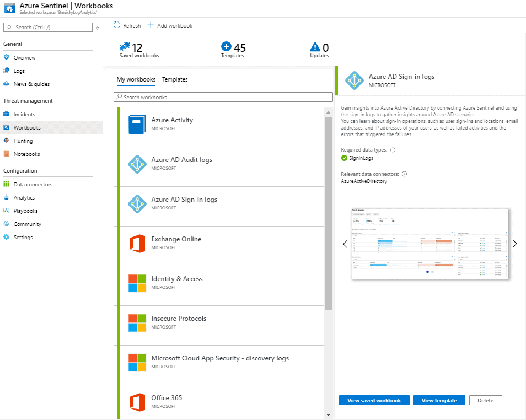Click the AzureActiveDirectory connector text
Viewport: 526px width, 420px height.
[x=364, y=181]
